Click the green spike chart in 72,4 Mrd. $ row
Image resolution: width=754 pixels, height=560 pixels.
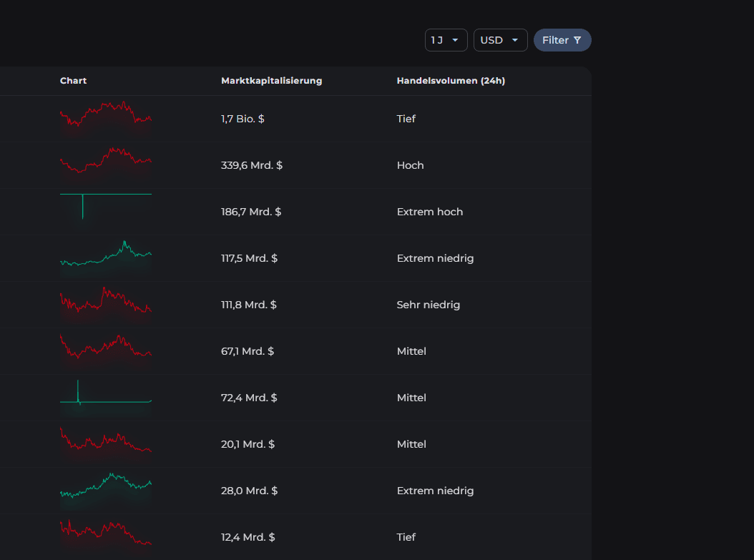pyautogui.click(x=106, y=395)
